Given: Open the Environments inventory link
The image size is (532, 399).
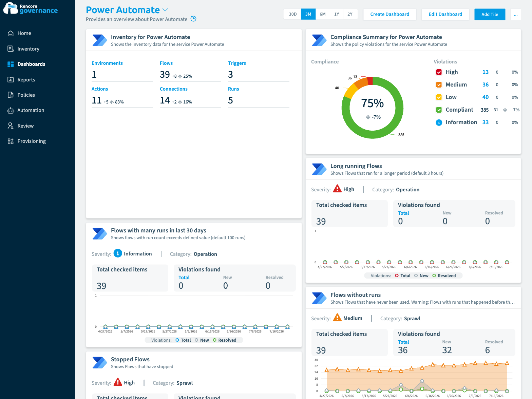Looking at the screenshot, I should (107, 63).
